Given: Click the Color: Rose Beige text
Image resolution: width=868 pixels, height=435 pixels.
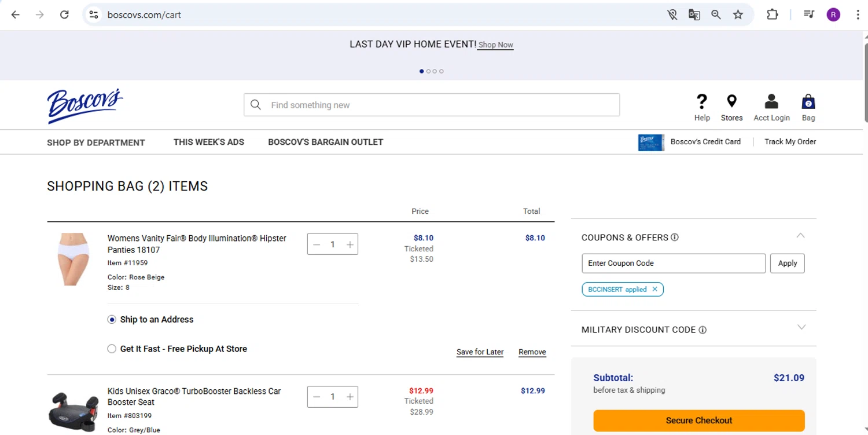Looking at the screenshot, I should coord(136,277).
